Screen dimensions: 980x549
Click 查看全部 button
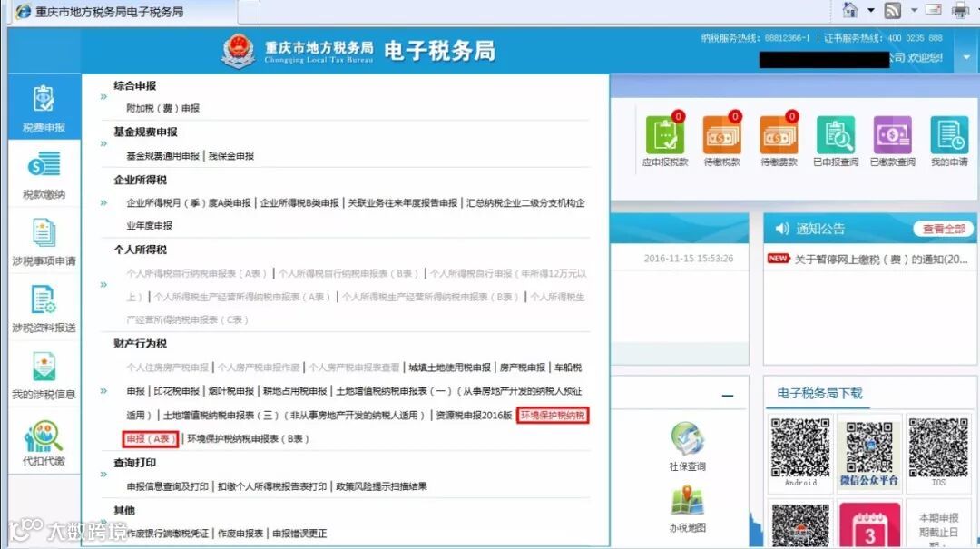coord(944,229)
